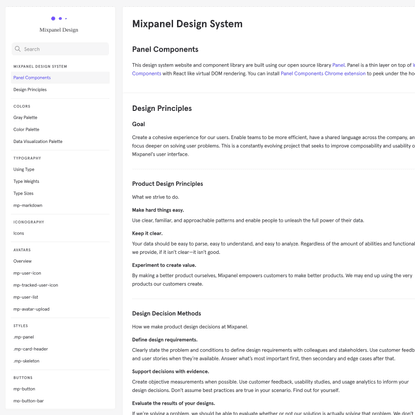Open .mp-card-header styles page
The image size is (415, 415).
coord(31,350)
